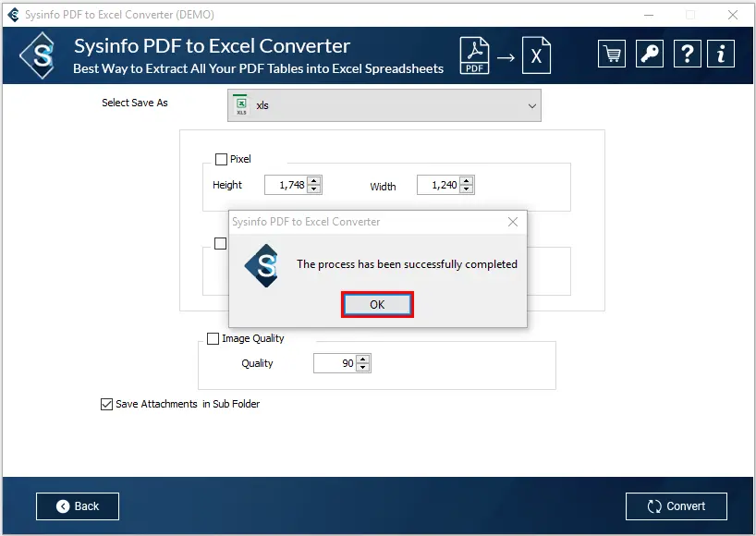Close the main converter window
Screen dimensions: 756x536
733,15
